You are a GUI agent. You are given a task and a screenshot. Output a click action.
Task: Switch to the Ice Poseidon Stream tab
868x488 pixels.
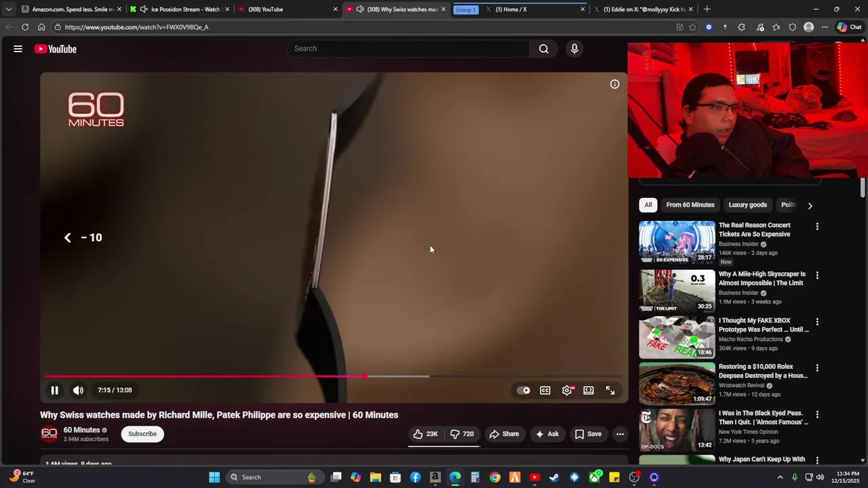[x=180, y=9]
